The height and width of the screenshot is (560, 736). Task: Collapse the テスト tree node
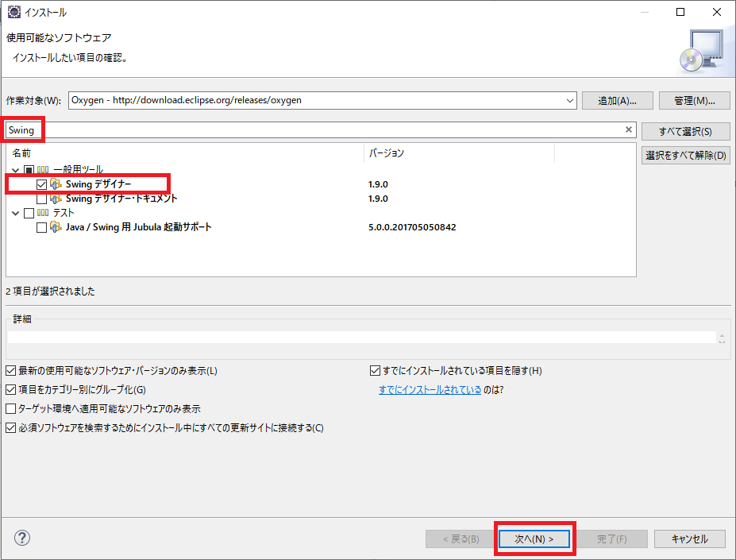(x=16, y=214)
